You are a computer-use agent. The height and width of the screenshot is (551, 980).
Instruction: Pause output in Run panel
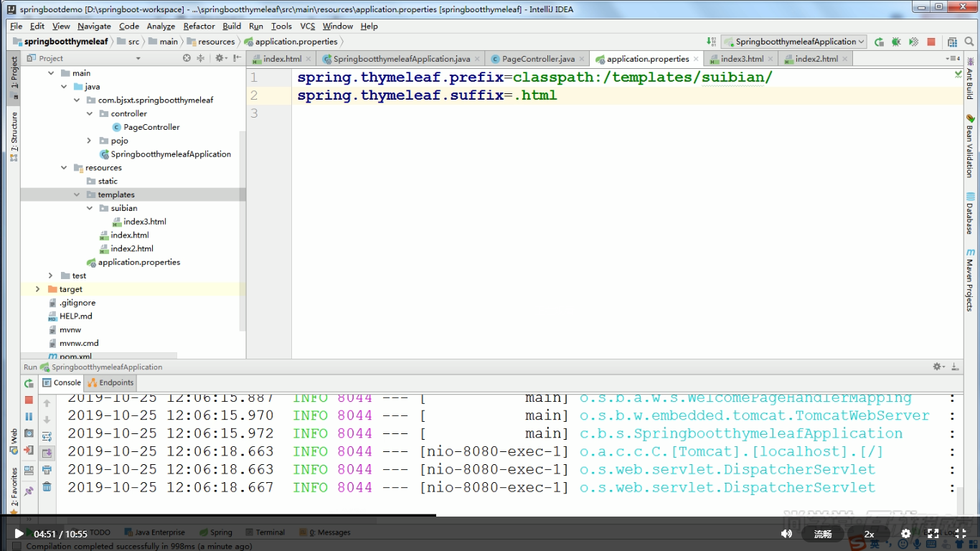[x=29, y=417]
